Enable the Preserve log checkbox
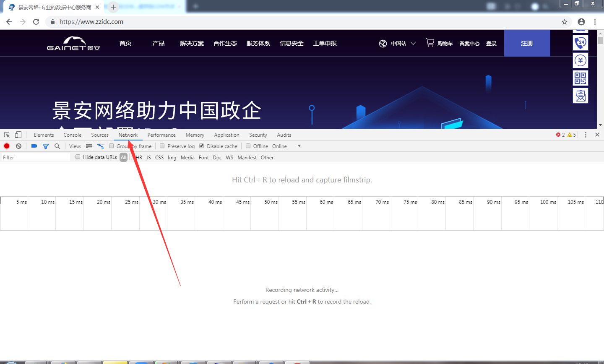This screenshot has height=364, width=604. [x=162, y=146]
